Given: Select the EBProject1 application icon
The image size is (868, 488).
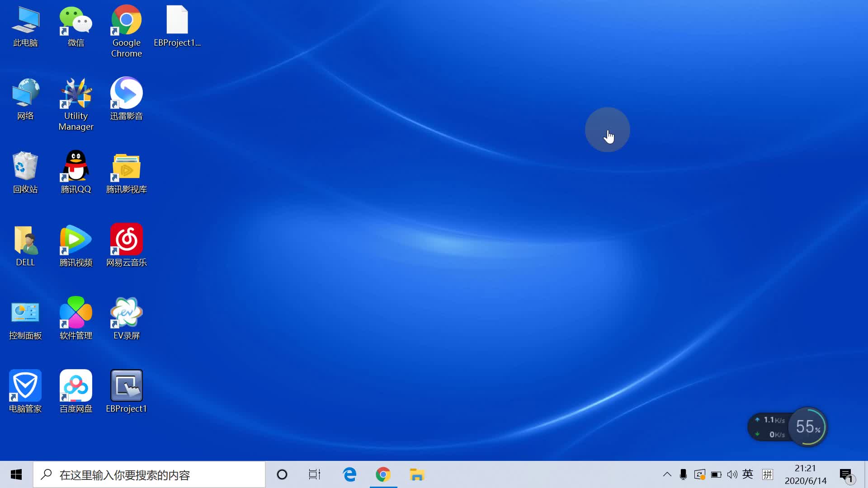Looking at the screenshot, I should pos(127,392).
